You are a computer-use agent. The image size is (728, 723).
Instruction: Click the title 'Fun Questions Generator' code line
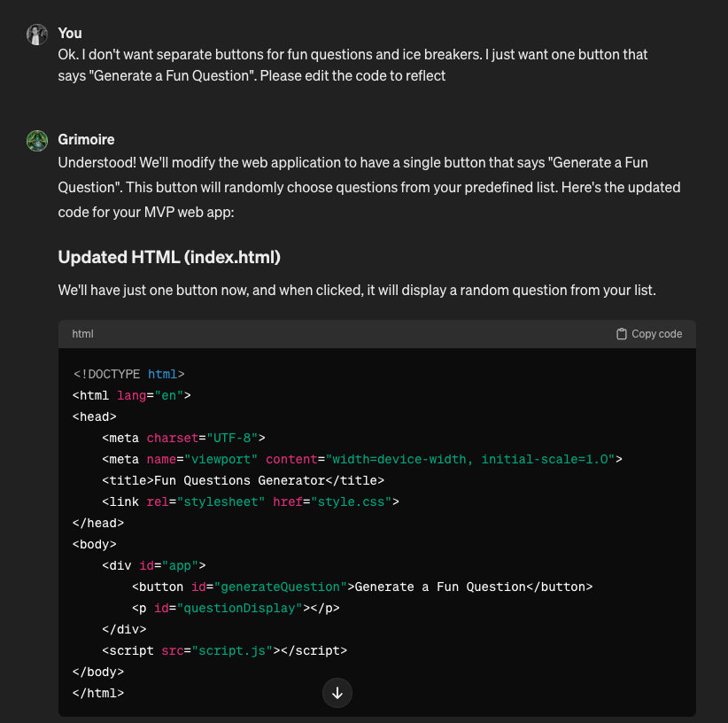click(x=243, y=480)
